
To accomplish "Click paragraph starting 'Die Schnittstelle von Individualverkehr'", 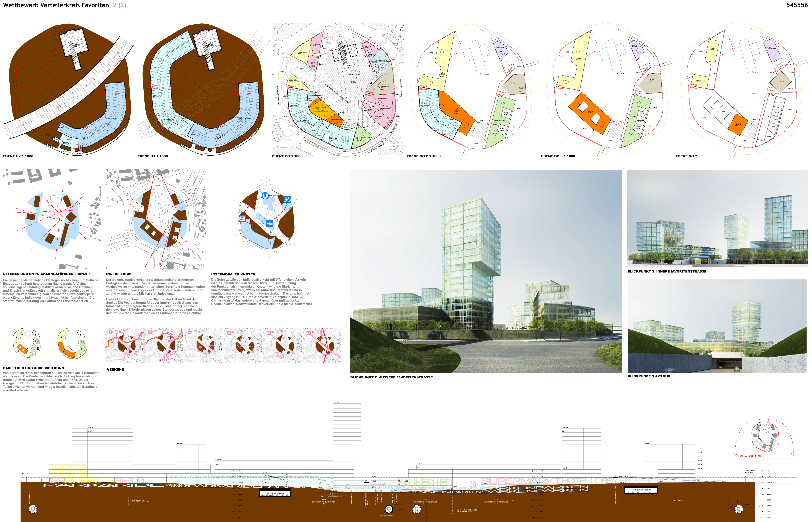I will [x=261, y=292].
